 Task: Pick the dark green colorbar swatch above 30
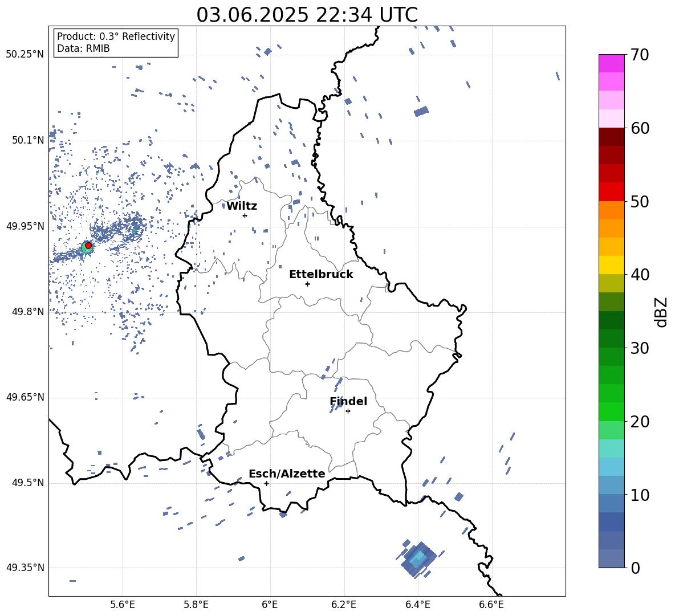[611, 338]
